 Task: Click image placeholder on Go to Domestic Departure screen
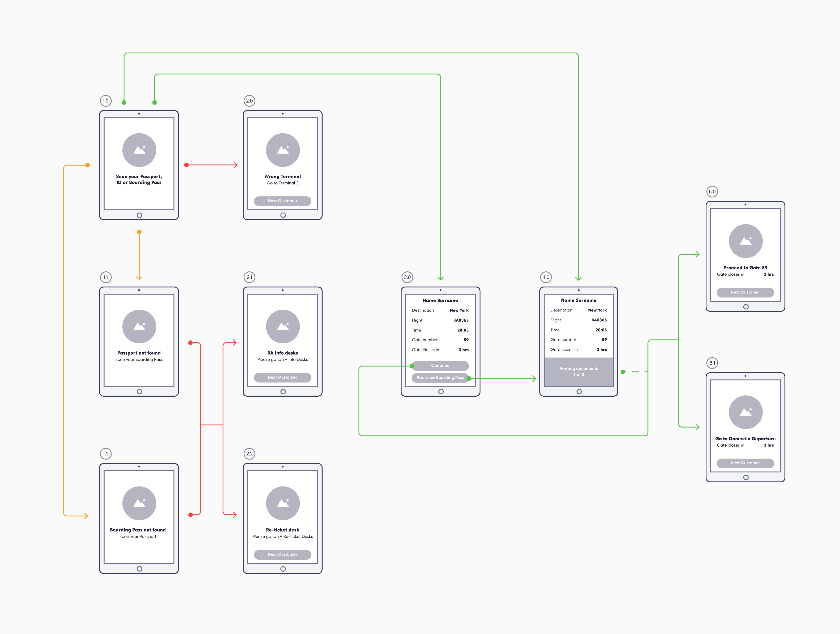[x=745, y=412]
